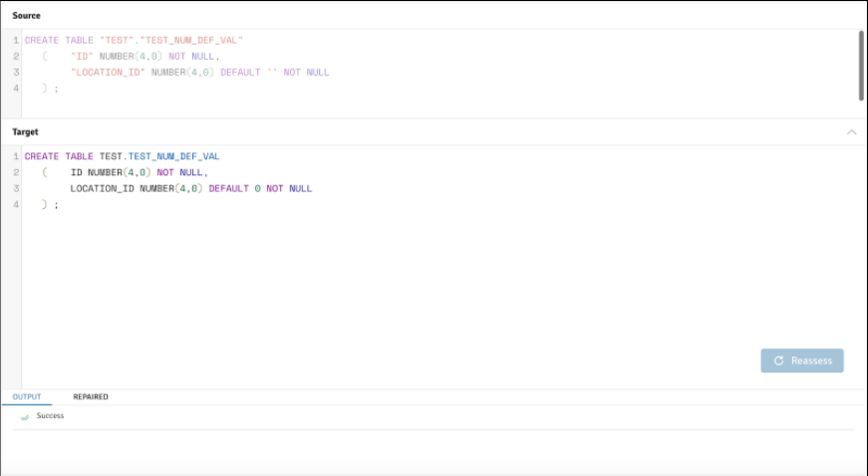Collapse the Target panel using the chevron
This screenshot has height=476, width=868.
851,131
